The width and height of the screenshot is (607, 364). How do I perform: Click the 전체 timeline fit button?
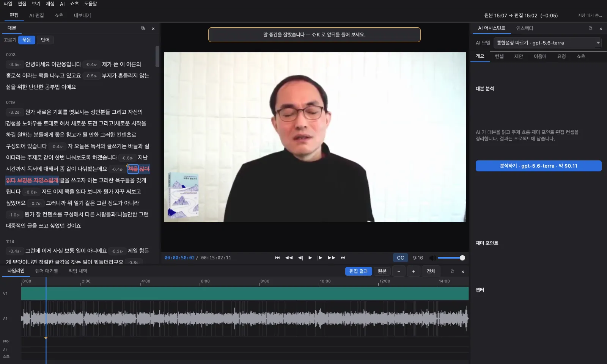coord(431,271)
